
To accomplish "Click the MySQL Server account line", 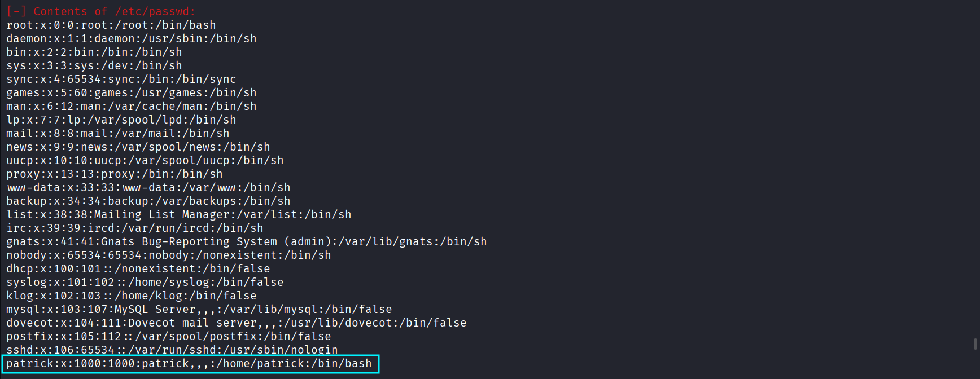I will pos(199,310).
